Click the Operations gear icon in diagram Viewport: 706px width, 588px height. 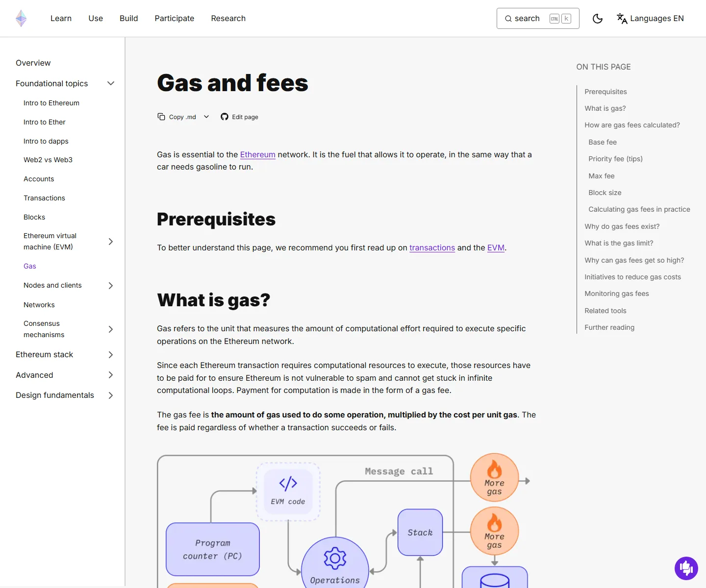click(335, 558)
